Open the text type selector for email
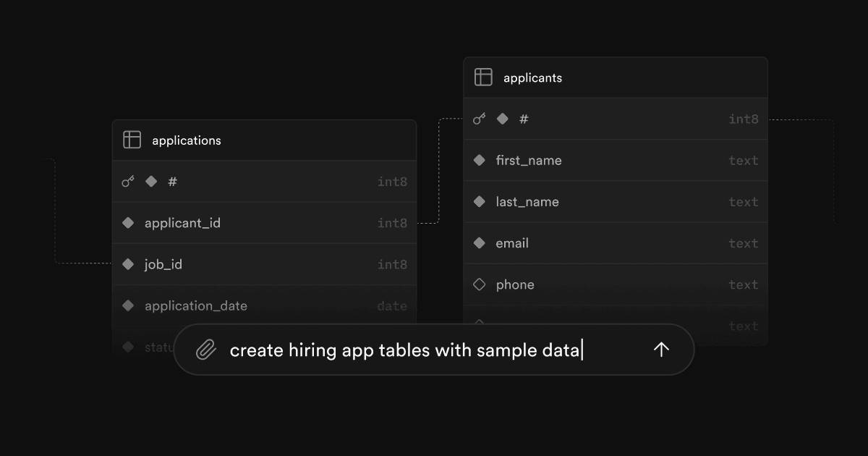 (x=744, y=243)
